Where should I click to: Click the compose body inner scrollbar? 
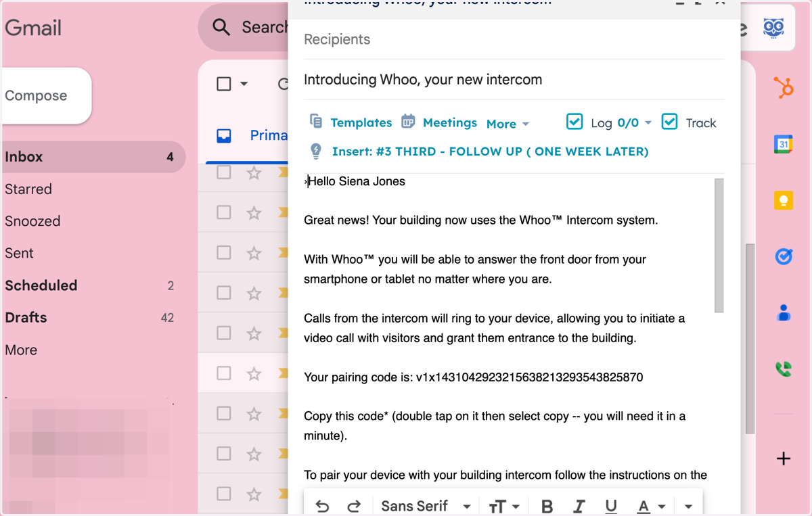pos(719,245)
